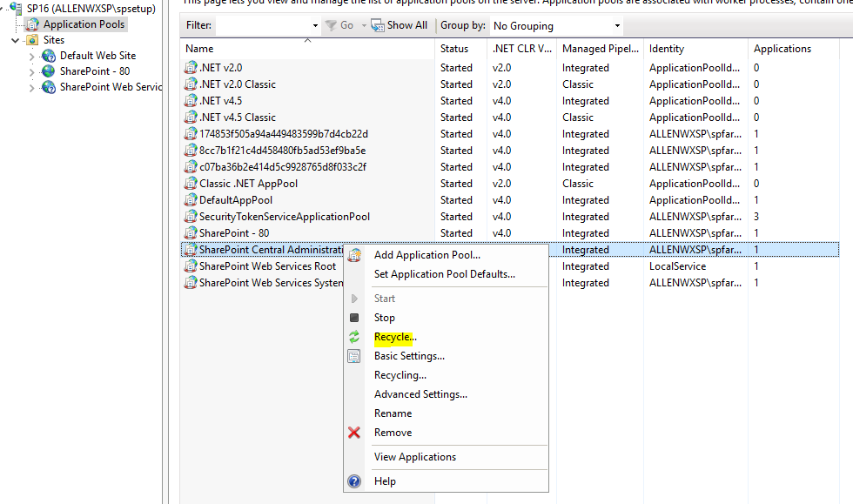Click the Add Application Pool menu icon

tap(355, 255)
